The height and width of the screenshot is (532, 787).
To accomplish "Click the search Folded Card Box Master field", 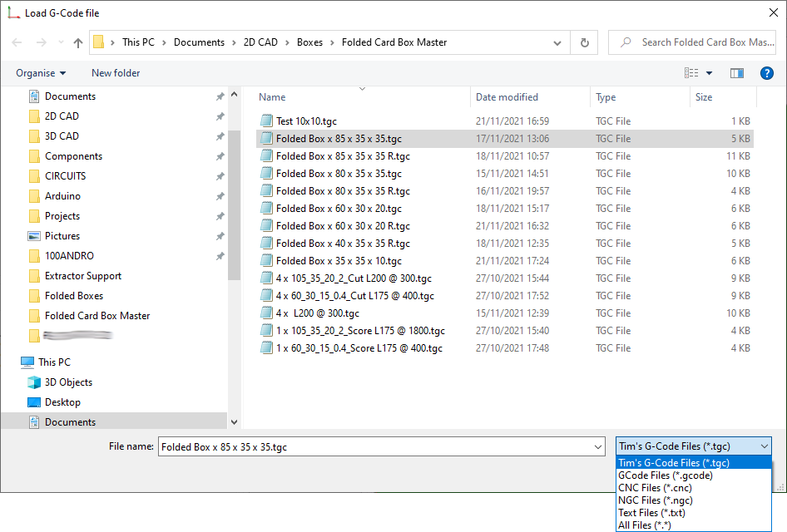I will [x=692, y=42].
